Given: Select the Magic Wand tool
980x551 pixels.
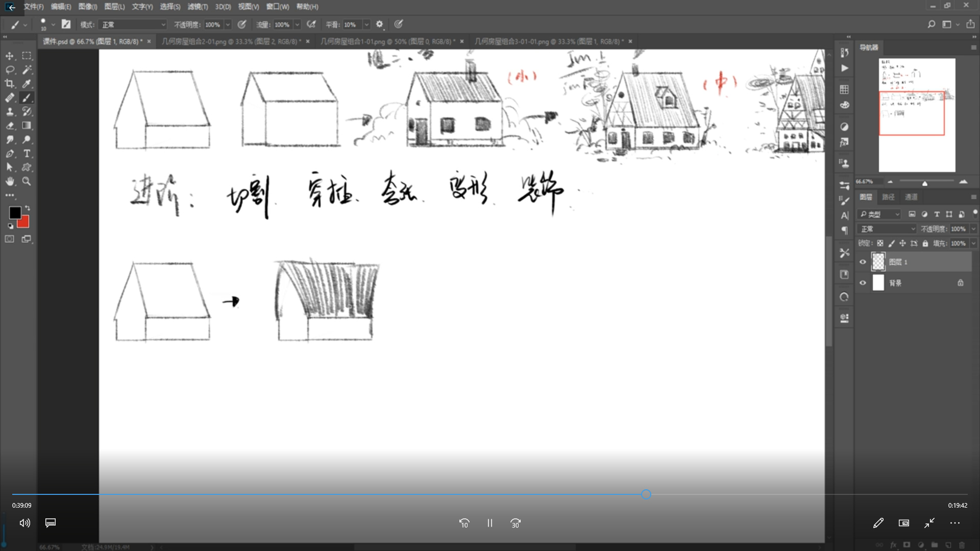Looking at the screenshot, I should pos(27,69).
